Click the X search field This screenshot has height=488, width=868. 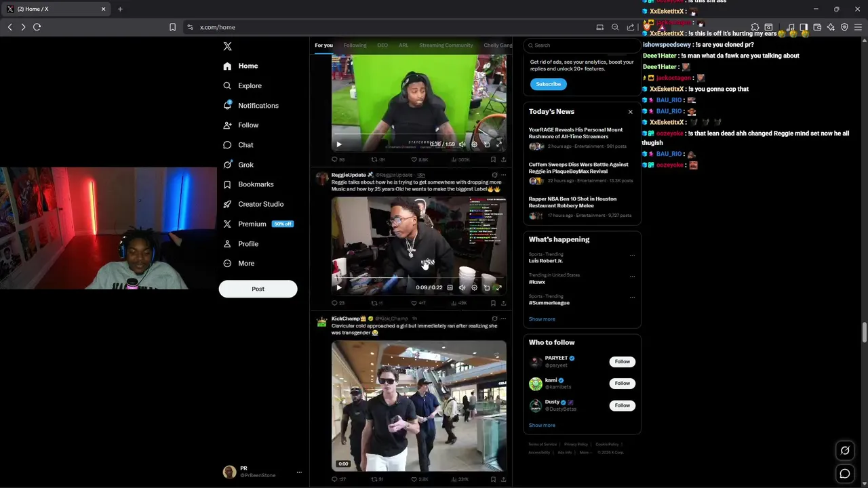pos(582,45)
